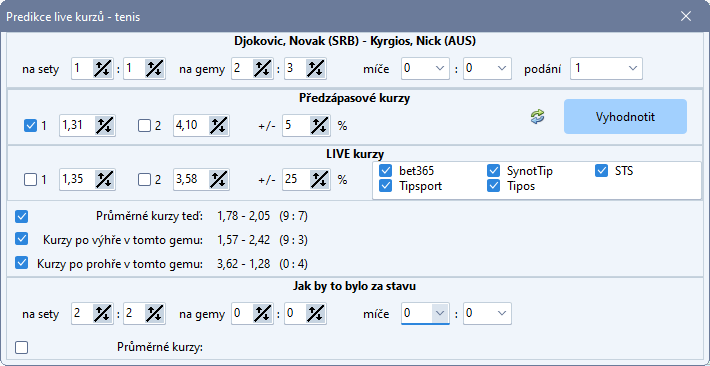Click stepper of LIVE tolerance 25 %

[320, 179]
